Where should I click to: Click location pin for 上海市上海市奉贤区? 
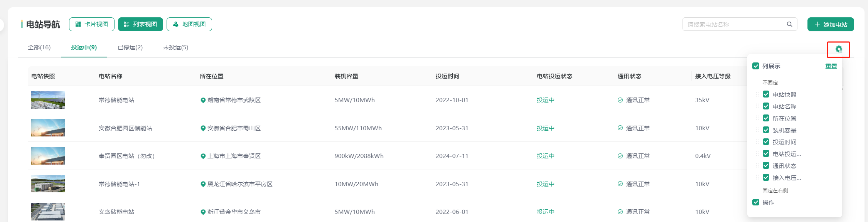coord(203,156)
